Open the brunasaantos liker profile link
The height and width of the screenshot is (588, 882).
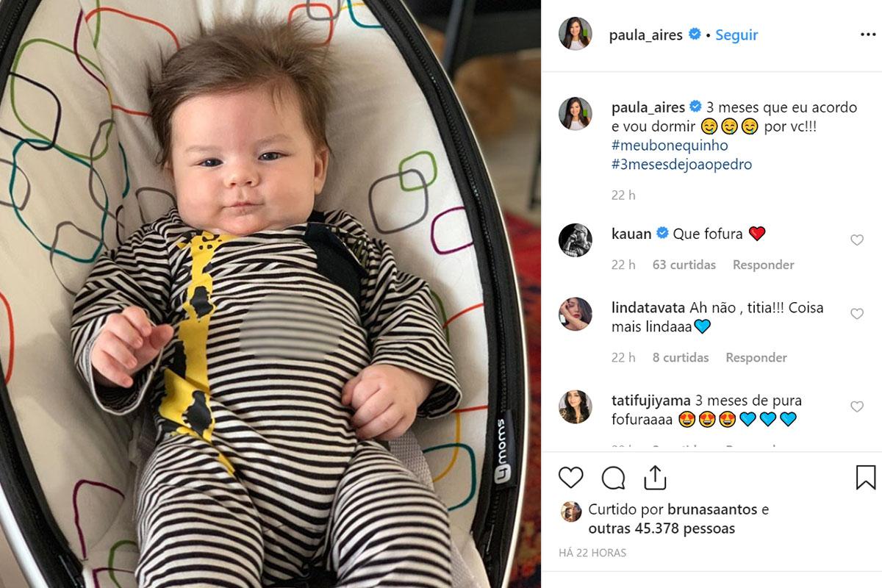pyautogui.click(x=712, y=509)
